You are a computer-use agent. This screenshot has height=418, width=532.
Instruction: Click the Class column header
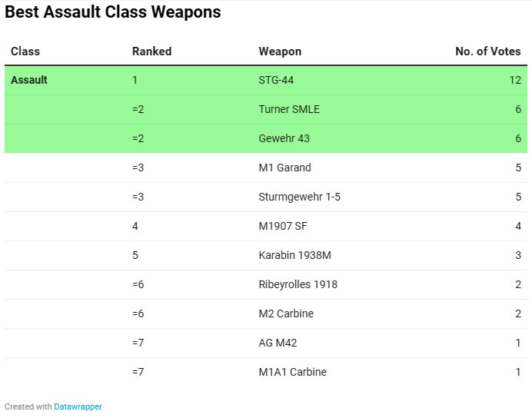point(25,51)
